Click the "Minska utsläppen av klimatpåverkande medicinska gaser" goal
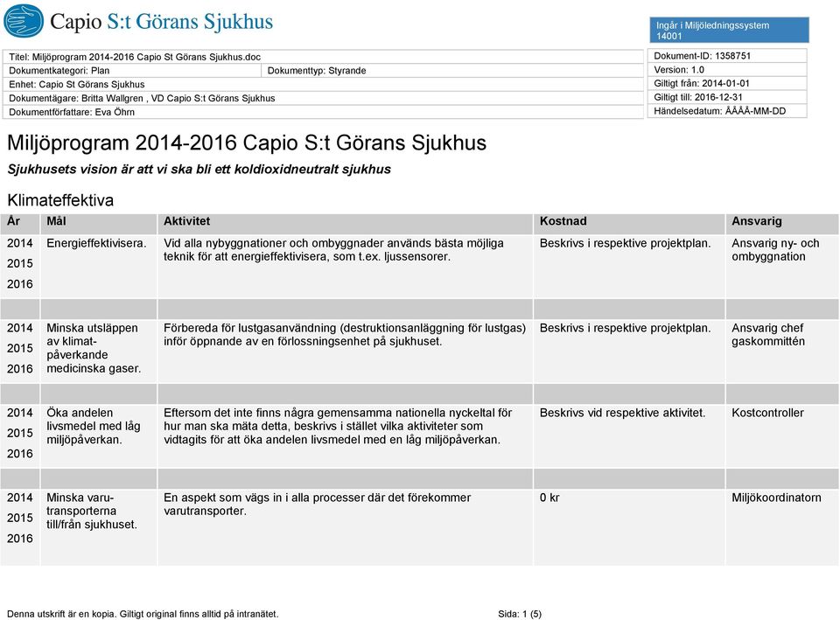This screenshot has width=840, height=620. (94, 348)
